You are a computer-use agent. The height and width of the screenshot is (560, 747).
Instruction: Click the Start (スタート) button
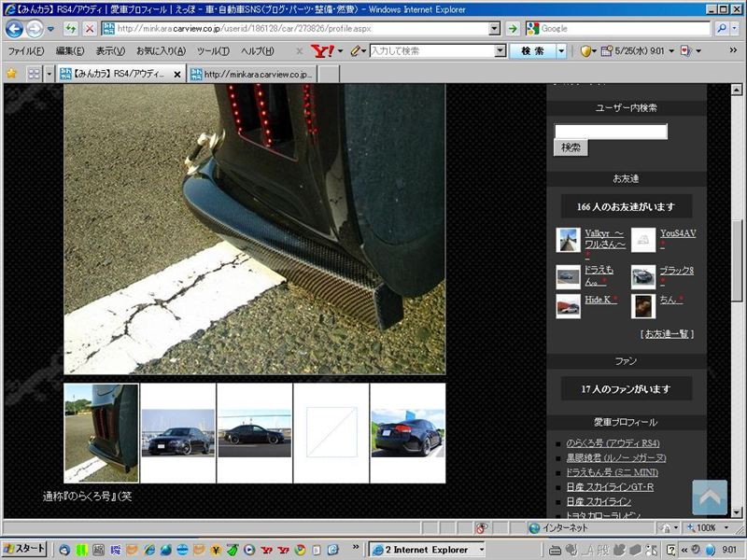(24, 549)
